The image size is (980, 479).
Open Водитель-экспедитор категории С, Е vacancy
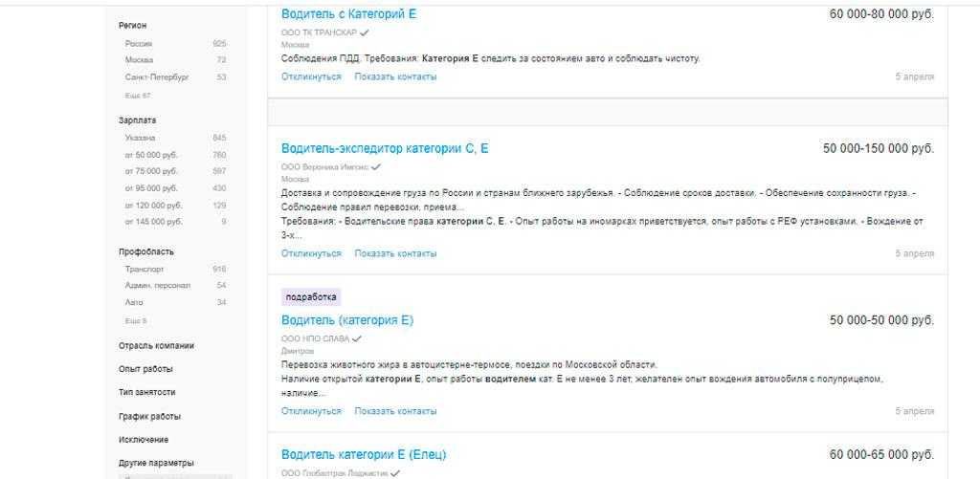385,149
